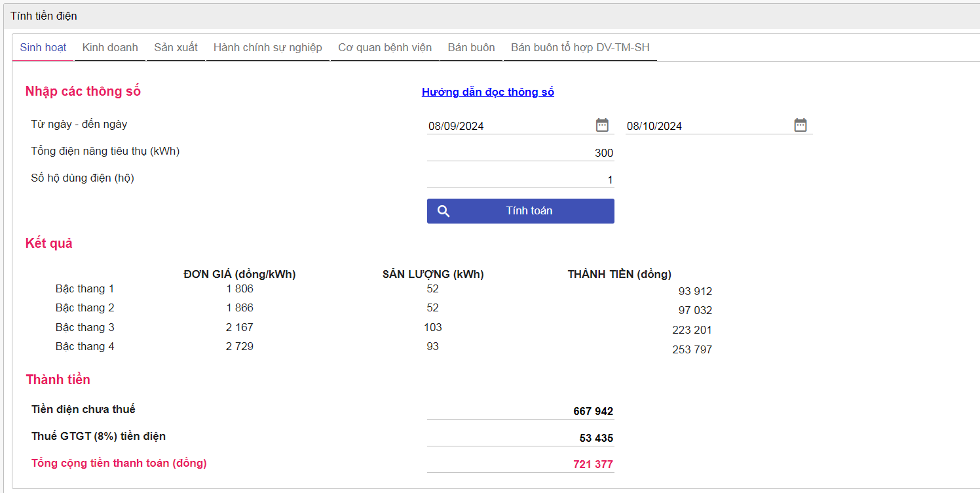The image size is (980, 493).
Task: Click the ĐƠN GIÁ column header
Action: 240,275
